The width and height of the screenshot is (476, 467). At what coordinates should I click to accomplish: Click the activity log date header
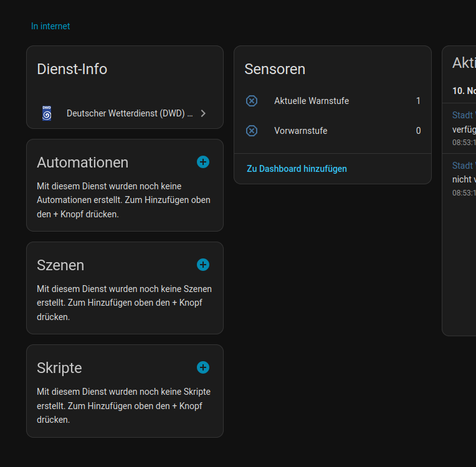[x=464, y=91]
